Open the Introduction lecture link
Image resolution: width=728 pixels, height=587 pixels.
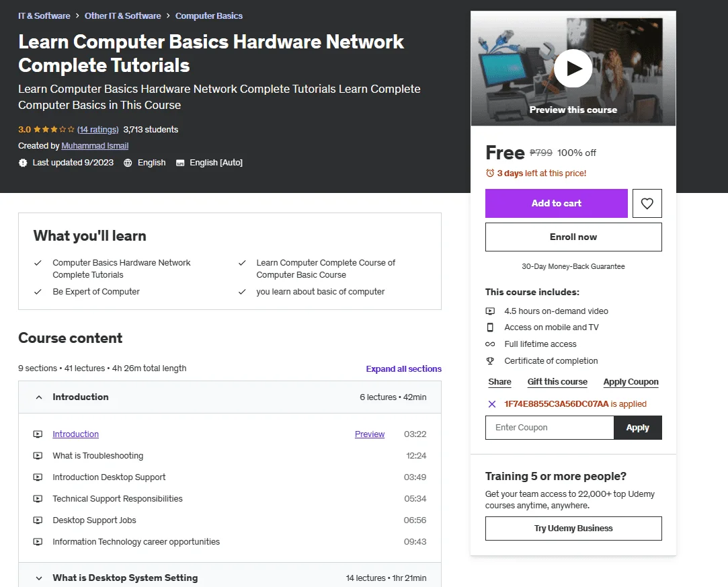click(x=76, y=434)
